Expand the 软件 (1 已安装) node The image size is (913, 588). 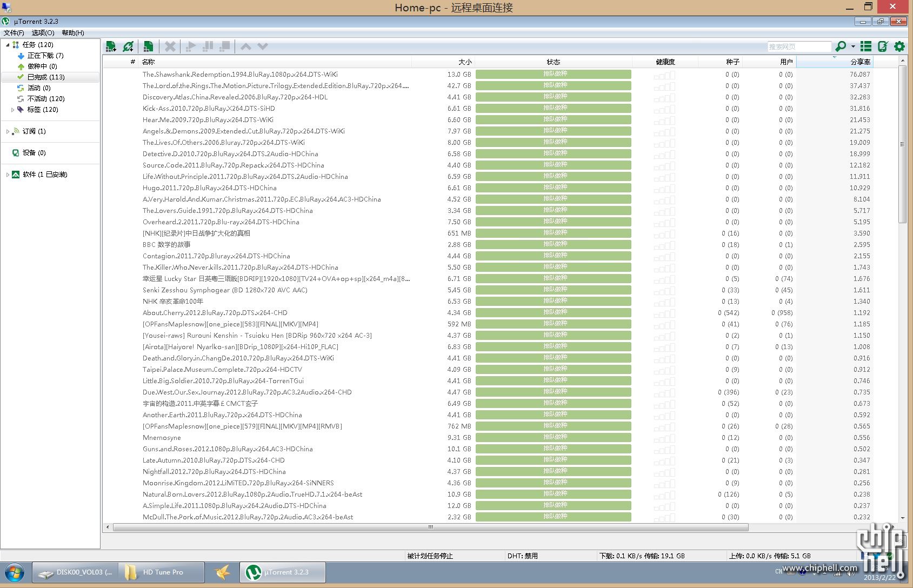pos(8,175)
